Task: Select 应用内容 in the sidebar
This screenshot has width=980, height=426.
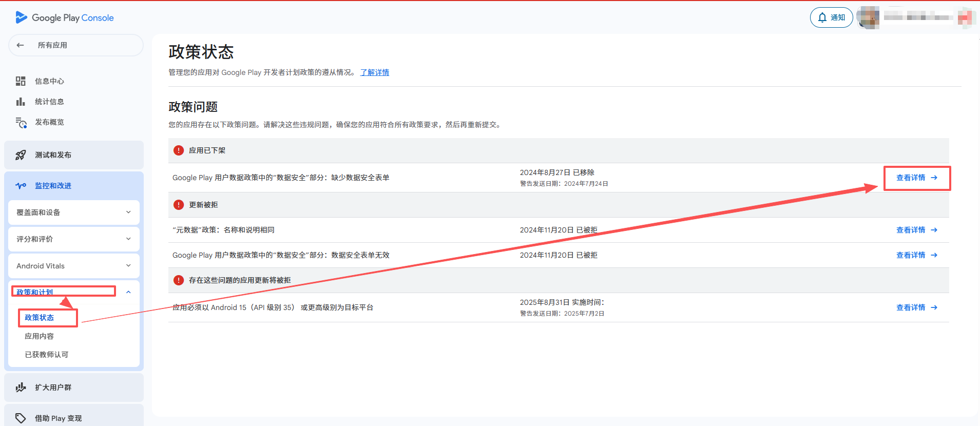Action: [40, 336]
